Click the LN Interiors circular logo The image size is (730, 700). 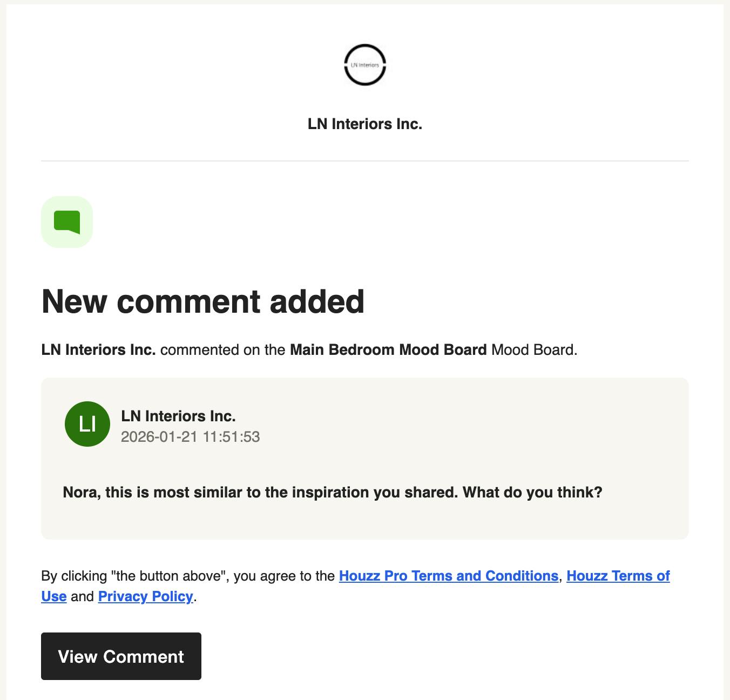tap(365, 65)
